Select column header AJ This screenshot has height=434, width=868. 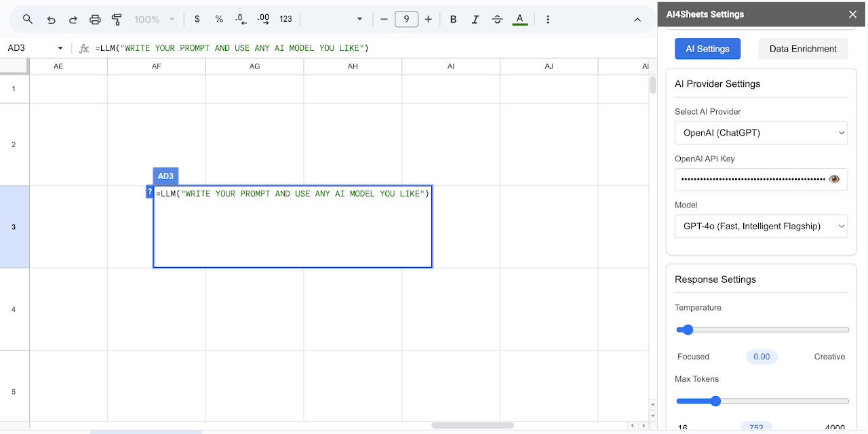(549, 66)
